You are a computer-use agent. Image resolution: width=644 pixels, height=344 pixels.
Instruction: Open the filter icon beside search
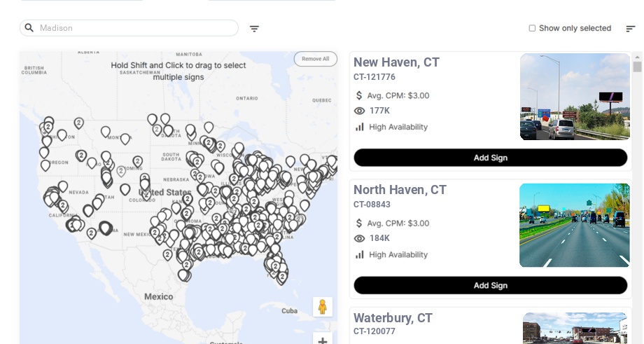254,29
